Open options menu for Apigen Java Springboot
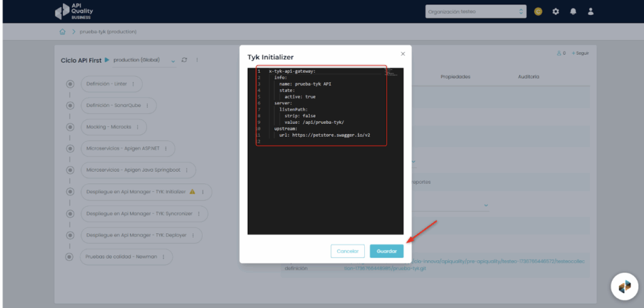Screen dimensions: 644x308 pos(186,170)
